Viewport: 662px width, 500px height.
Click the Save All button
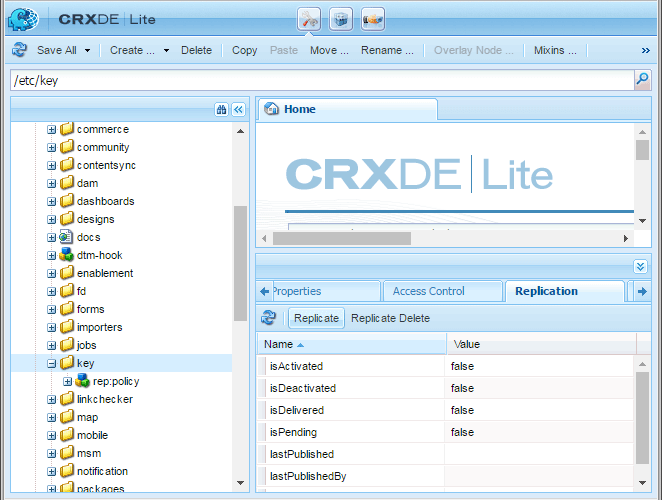coord(57,50)
